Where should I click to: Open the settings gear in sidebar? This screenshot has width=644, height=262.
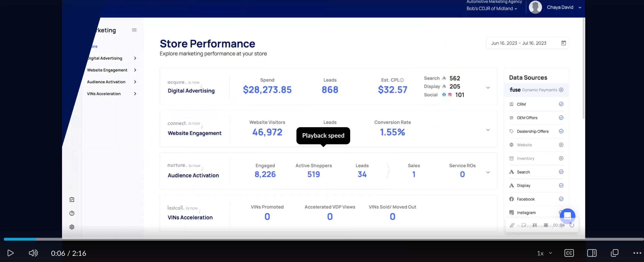[72, 227]
